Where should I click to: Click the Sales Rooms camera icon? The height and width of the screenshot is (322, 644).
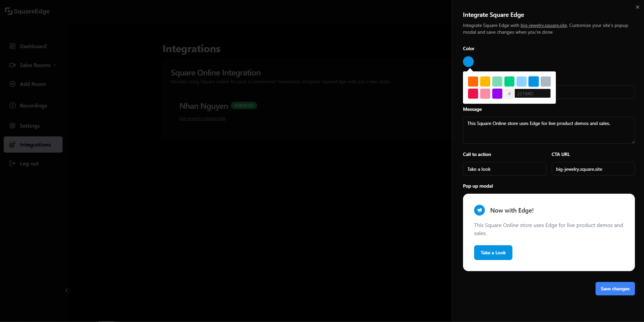click(x=12, y=65)
